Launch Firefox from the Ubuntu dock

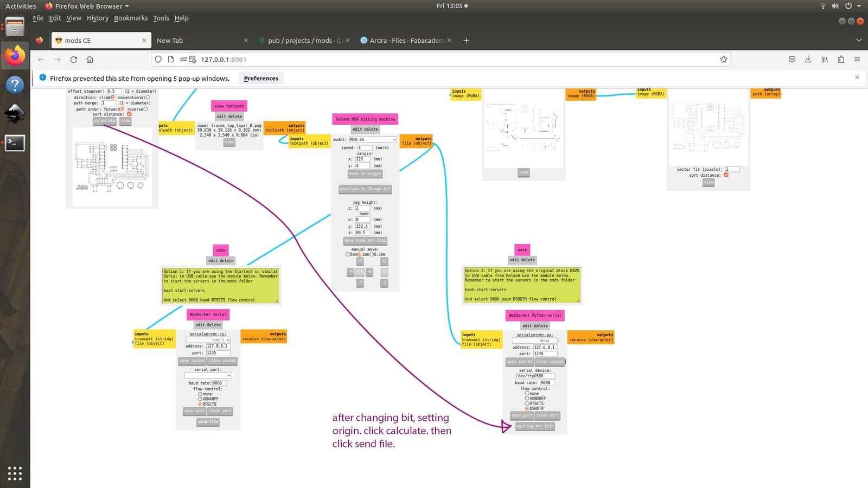15,55
